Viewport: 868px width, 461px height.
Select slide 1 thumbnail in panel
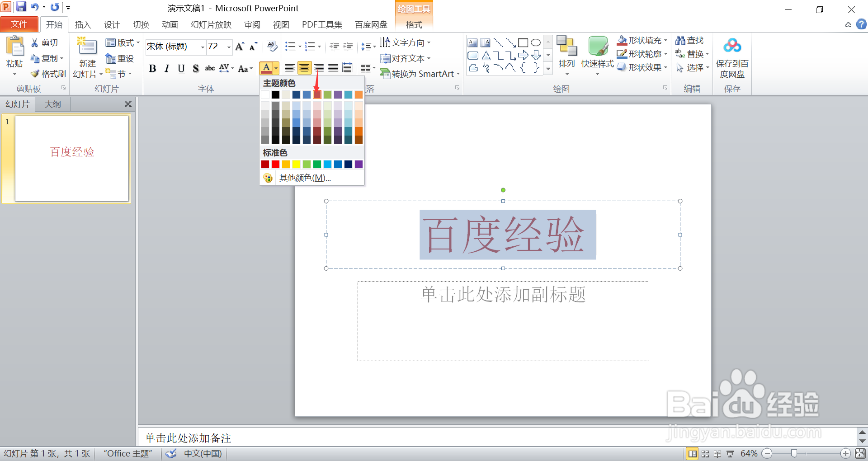point(72,158)
